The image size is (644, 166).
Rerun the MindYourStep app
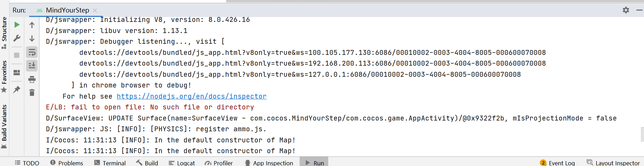(x=17, y=25)
